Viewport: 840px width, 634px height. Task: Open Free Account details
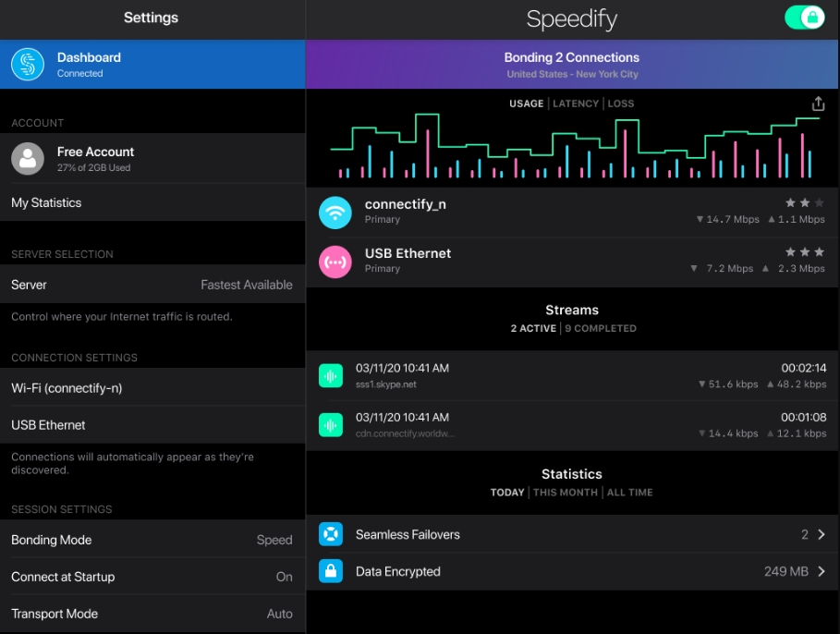click(152, 159)
